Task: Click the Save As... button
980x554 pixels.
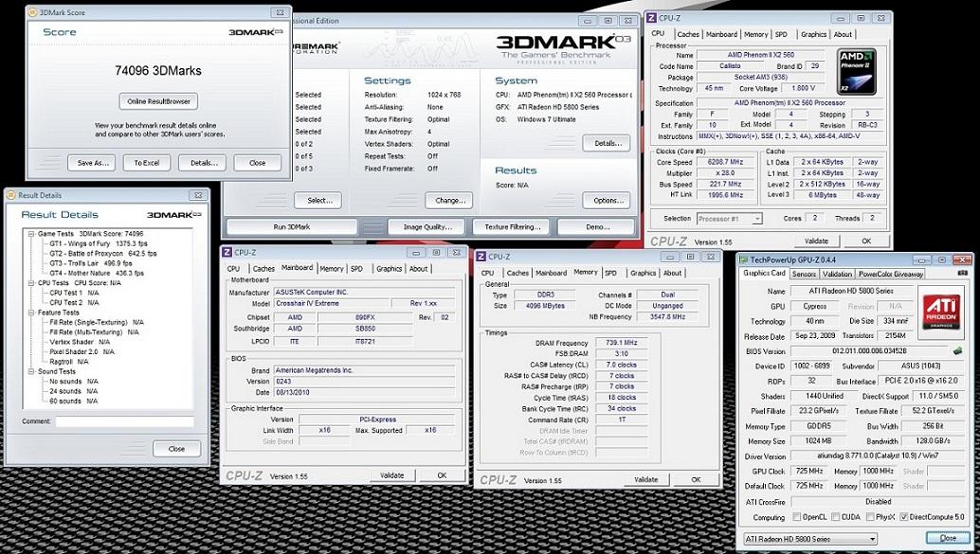Action: (91, 163)
